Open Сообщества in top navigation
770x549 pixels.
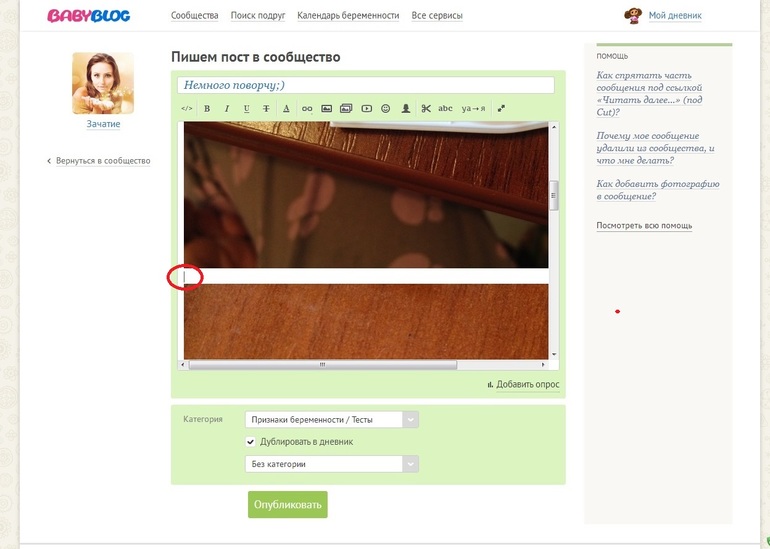click(194, 16)
